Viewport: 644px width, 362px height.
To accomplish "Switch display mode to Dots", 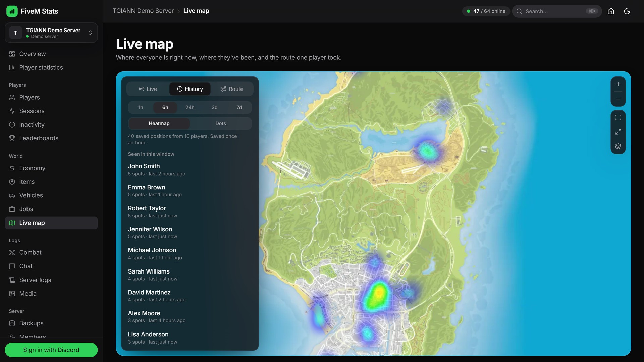I will 221,123.
